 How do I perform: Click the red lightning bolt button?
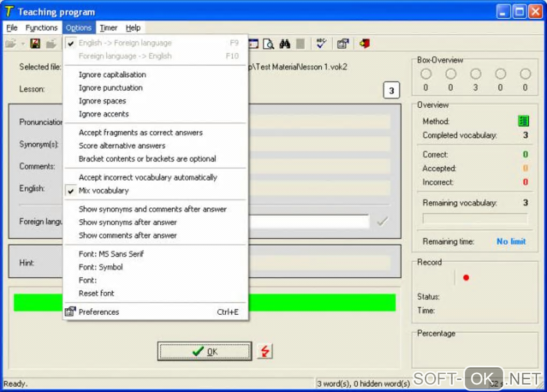pyautogui.click(x=265, y=351)
